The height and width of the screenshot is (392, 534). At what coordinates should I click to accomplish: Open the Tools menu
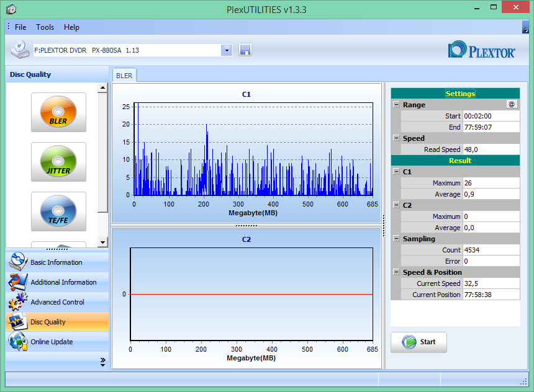pos(45,27)
